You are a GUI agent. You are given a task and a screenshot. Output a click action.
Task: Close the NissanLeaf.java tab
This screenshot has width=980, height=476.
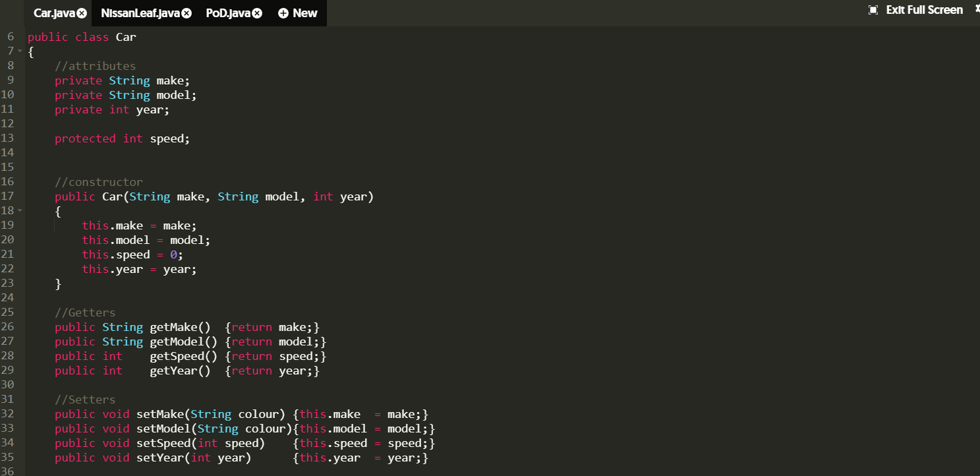tap(187, 13)
